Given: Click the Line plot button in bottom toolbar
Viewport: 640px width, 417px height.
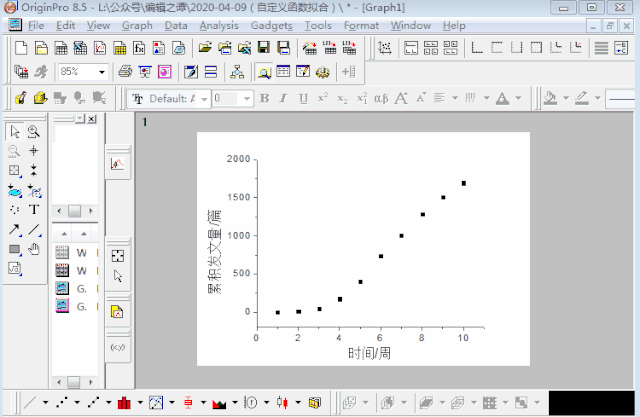Looking at the screenshot, I should tap(29, 403).
